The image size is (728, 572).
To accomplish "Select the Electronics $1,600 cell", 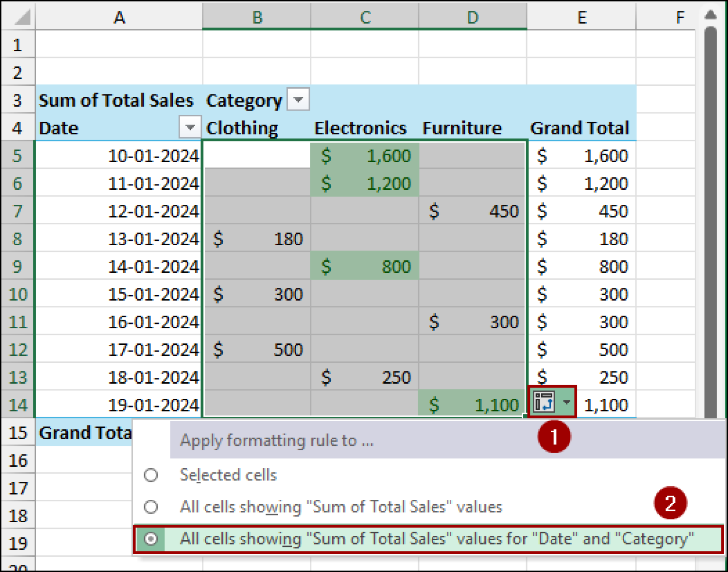I will coord(364,156).
